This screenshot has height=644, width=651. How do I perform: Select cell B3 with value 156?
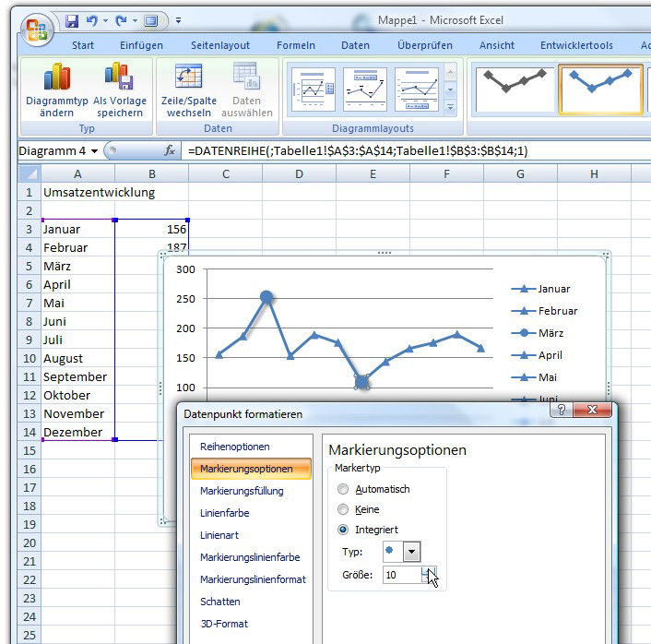coord(151,230)
